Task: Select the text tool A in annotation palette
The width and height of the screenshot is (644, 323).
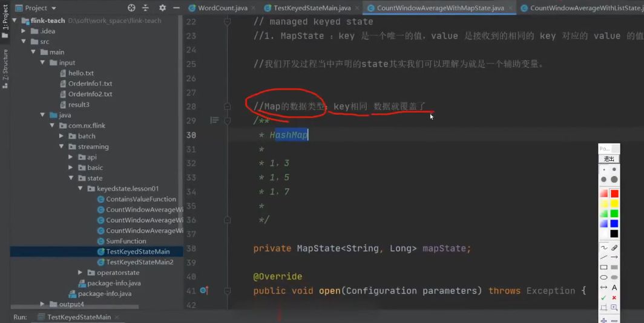Action: [x=614, y=287]
